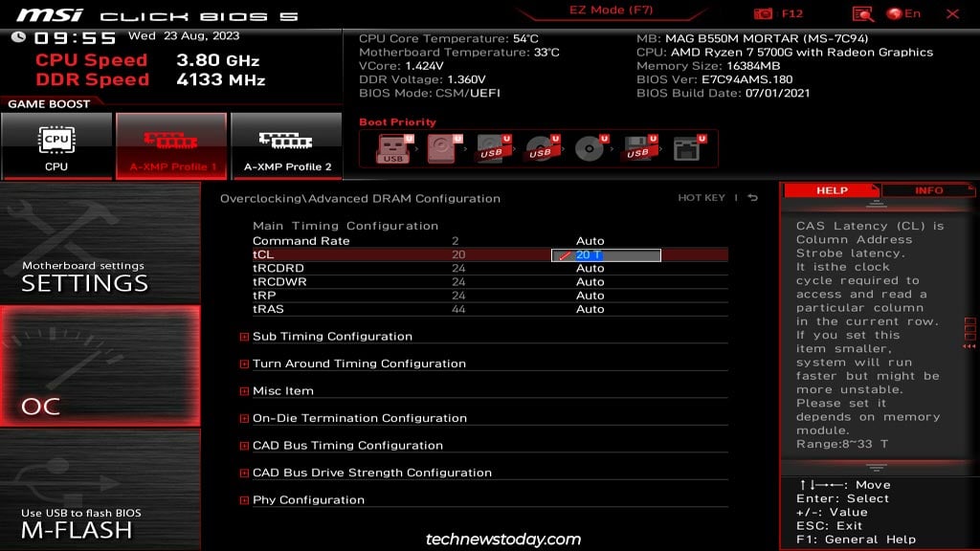Screen dimensions: 980x551
Task: Open tRAS Auto value
Action: click(x=590, y=309)
